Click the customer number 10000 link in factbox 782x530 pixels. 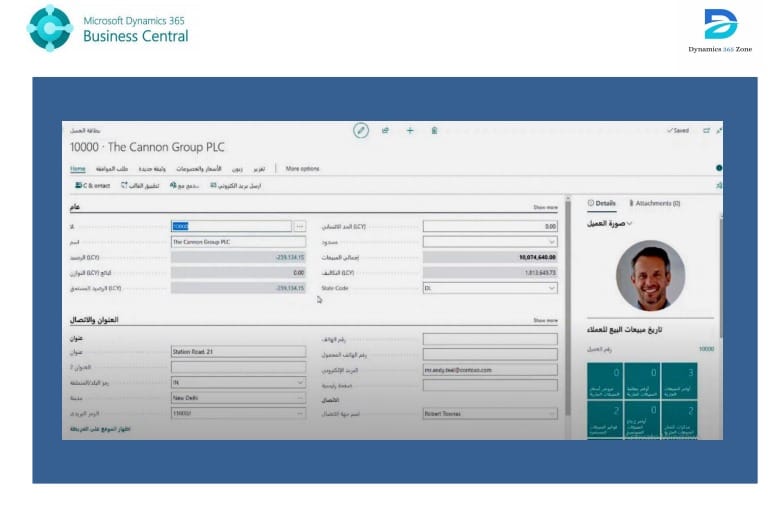706,349
